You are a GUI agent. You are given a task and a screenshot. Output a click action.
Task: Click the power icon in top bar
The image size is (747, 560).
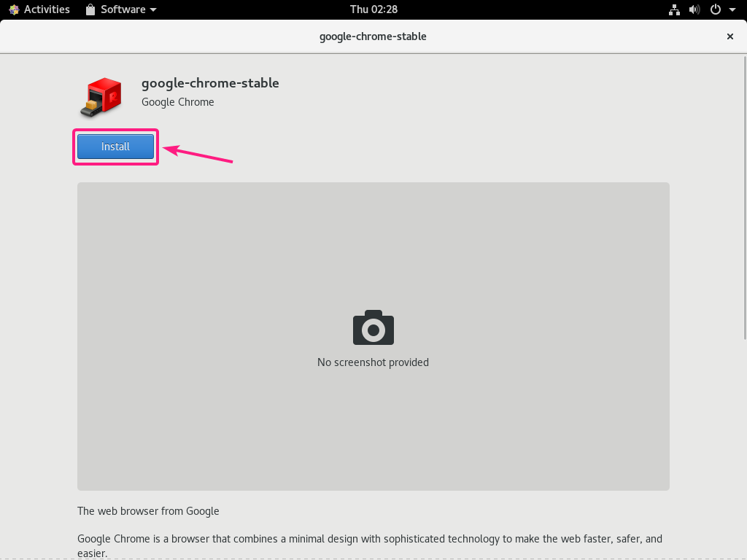tap(715, 9)
